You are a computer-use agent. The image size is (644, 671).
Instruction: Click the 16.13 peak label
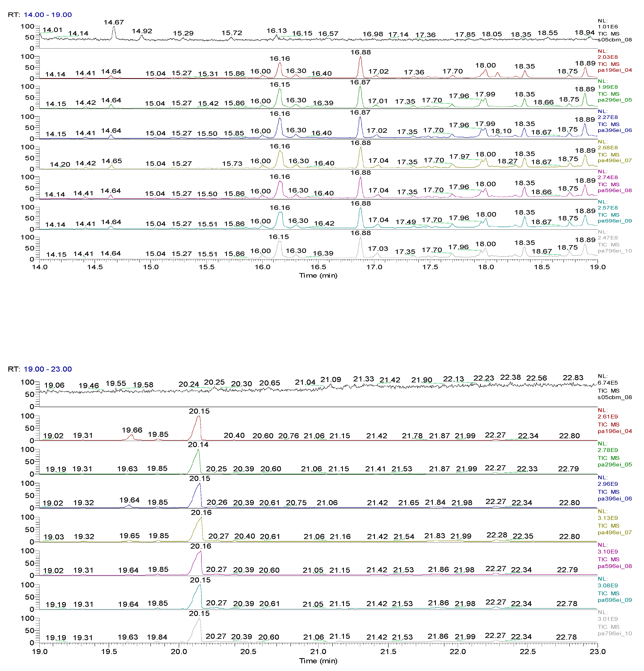pyautogui.click(x=276, y=31)
